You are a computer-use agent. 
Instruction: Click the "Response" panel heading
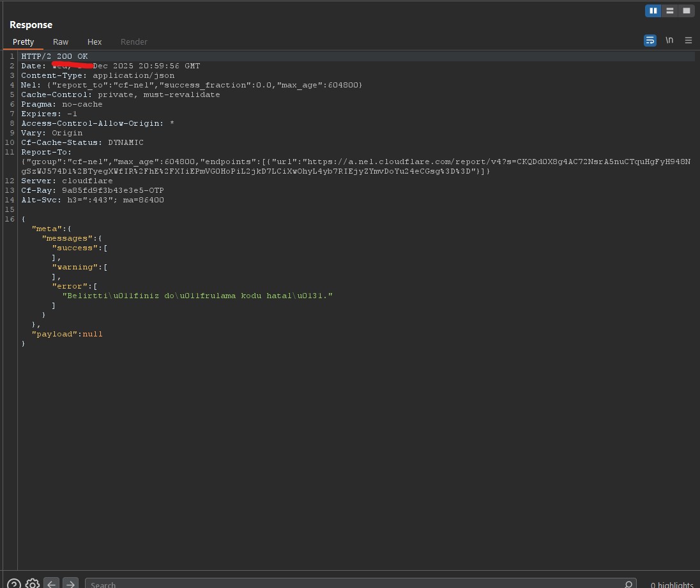click(x=31, y=25)
